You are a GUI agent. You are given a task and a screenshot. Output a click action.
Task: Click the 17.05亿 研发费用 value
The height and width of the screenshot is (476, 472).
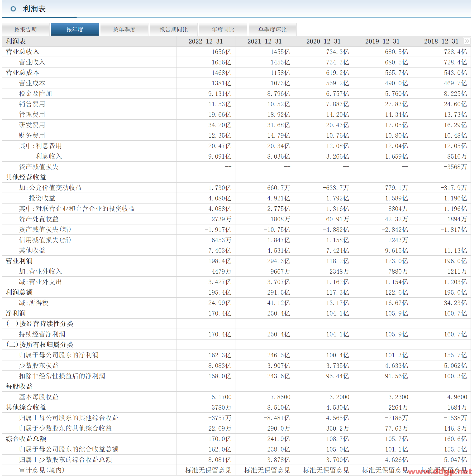[396, 125]
